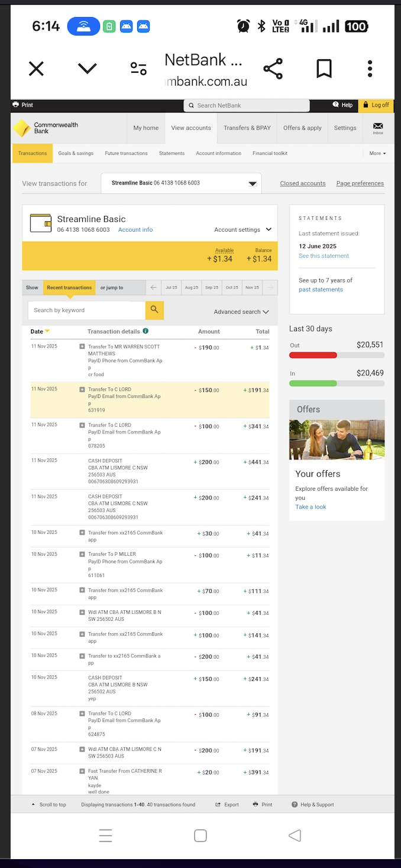Jump to Jul 25 transactions
Image resolution: width=401 pixels, height=868 pixels.
pos(172,287)
